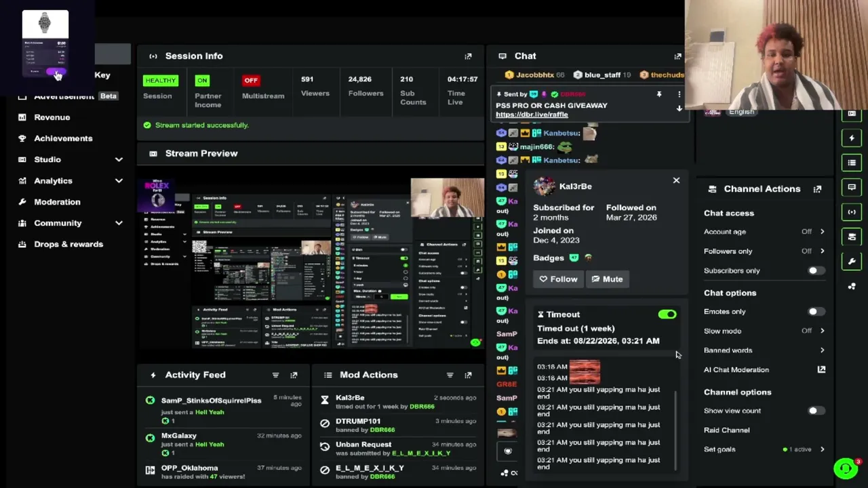Viewport: 868px width, 488px height.
Task: Click chat bubble icon in right sidebar
Action: pyautogui.click(x=852, y=187)
